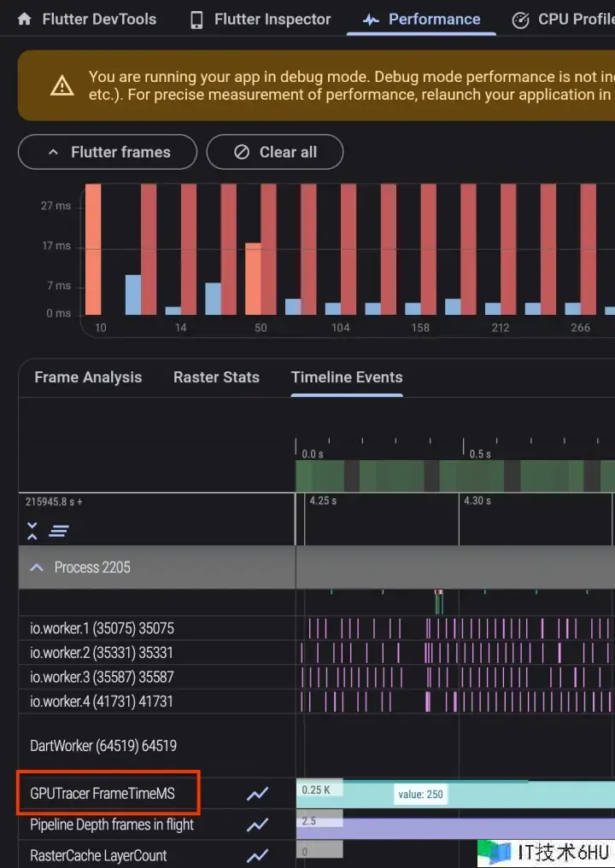
Task: Click the collapse-all tracks arrows icon
Action: point(32,531)
